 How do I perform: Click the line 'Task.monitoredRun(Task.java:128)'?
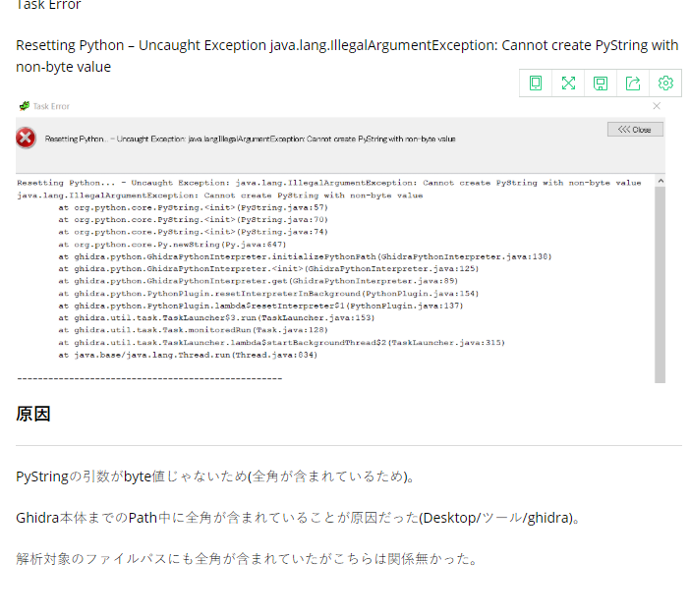pos(194,330)
